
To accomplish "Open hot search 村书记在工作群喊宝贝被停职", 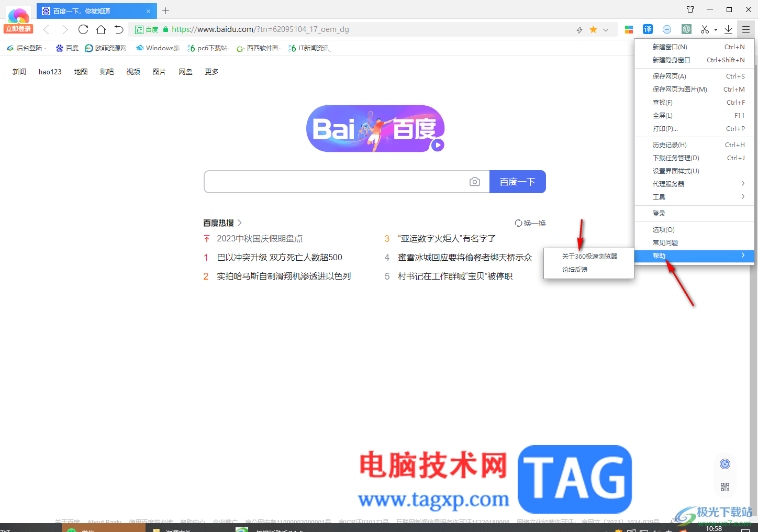I will (455, 276).
